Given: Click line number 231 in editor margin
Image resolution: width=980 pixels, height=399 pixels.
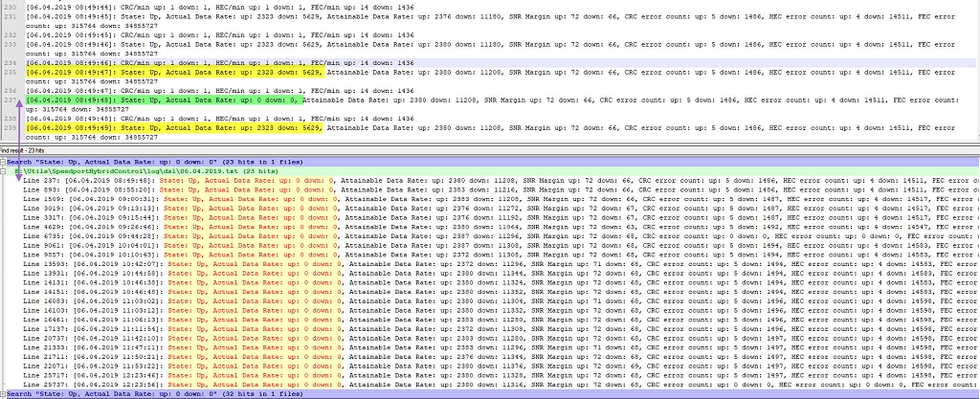Looking at the screenshot, I should click(x=11, y=17).
